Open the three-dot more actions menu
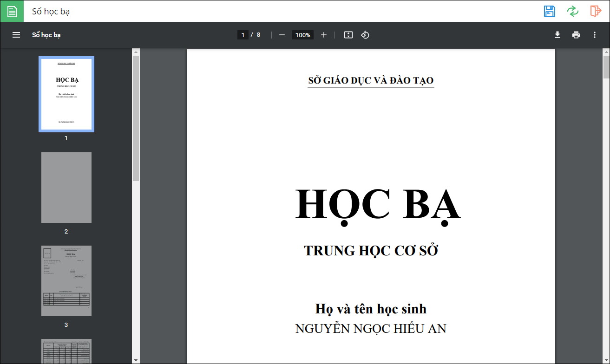 pyautogui.click(x=595, y=35)
